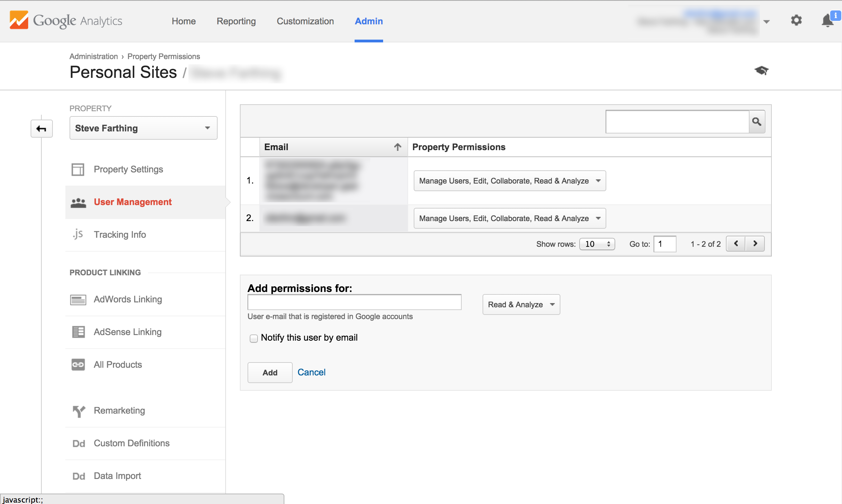The width and height of the screenshot is (842, 504).
Task: Open the notifications bell icon
Action: (827, 21)
